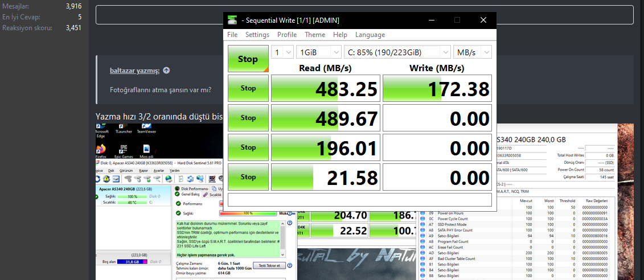This screenshot has height=280, width=644.
Task: Open the Rapor menu in Hard Disk Sentinel
Action: click(x=143, y=170)
